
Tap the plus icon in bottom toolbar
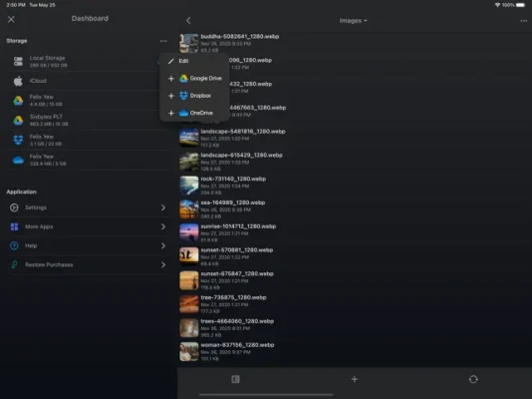pos(355,379)
